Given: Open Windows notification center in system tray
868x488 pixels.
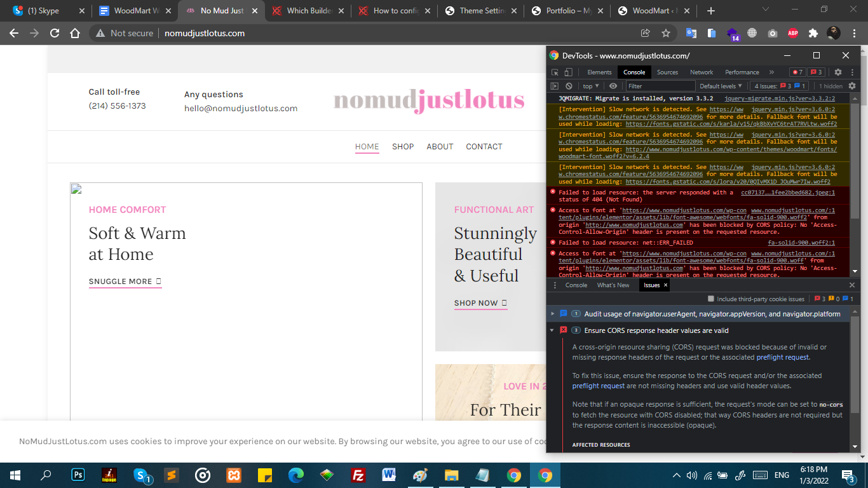Looking at the screenshot, I should 848,475.
